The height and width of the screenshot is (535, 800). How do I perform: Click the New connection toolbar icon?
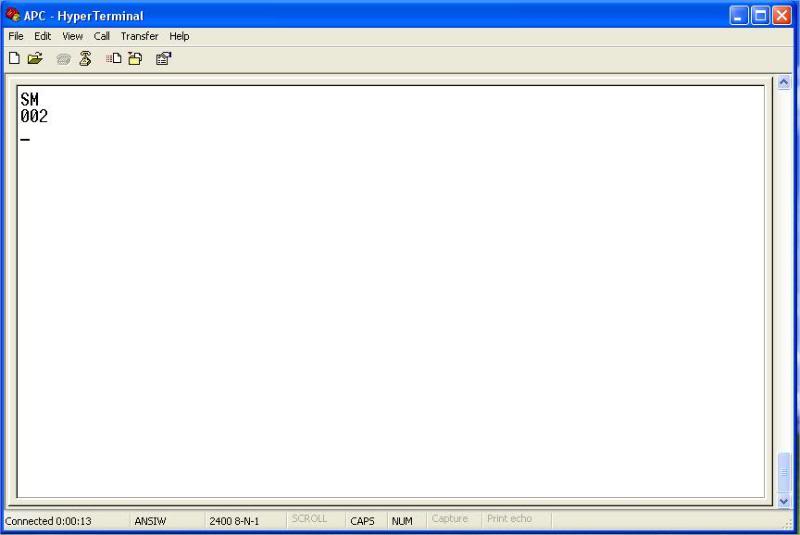[14, 59]
